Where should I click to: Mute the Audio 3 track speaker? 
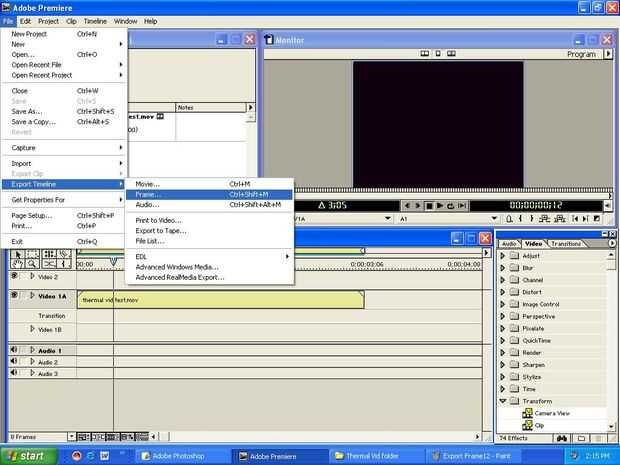click(14, 372)
